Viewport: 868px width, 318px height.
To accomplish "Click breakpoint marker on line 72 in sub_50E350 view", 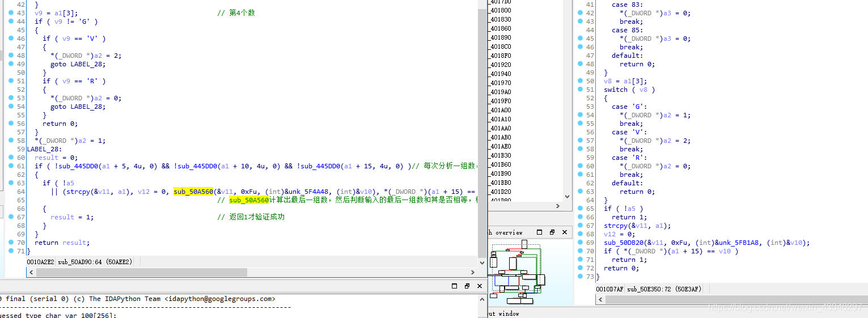I will point(580,268).
